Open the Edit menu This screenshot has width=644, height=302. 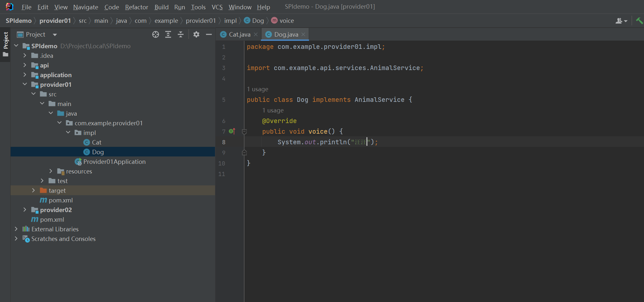tap(43, 7)
